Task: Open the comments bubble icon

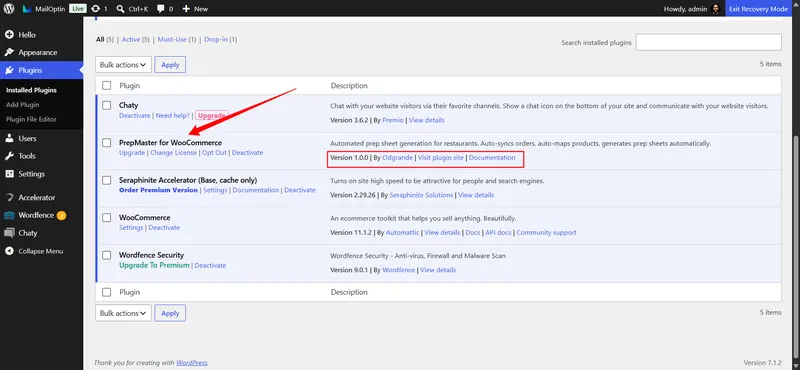Action: 161,9
